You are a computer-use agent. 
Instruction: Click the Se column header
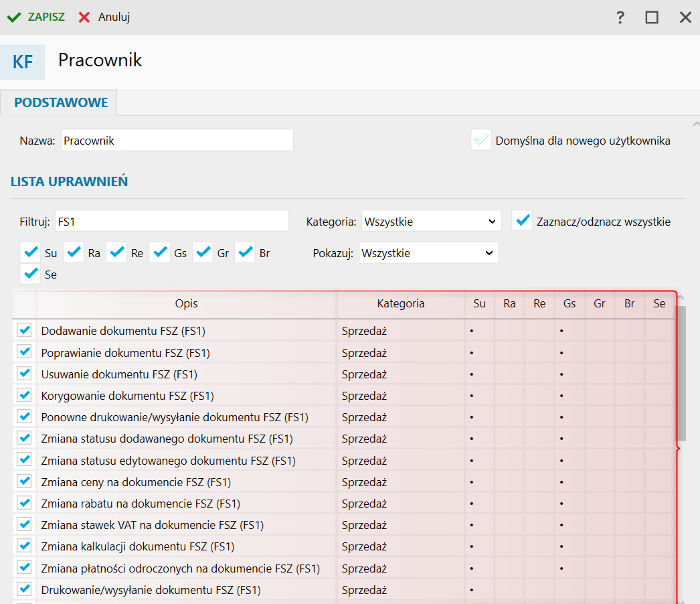(x=659, y=304)
